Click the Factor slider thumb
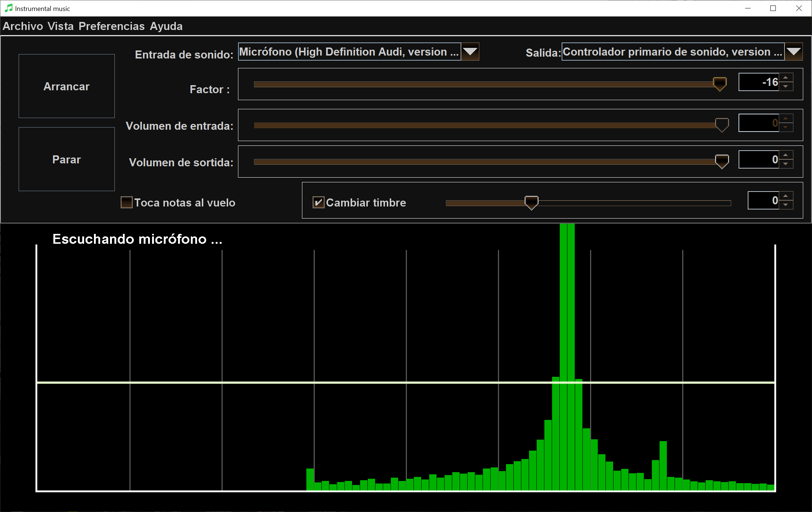The height and width of the screenshot is (512, 812). click(x=720, y=84)
